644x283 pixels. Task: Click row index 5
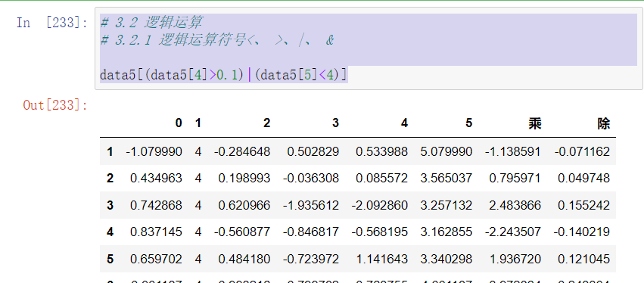click(x=110, y=260)
